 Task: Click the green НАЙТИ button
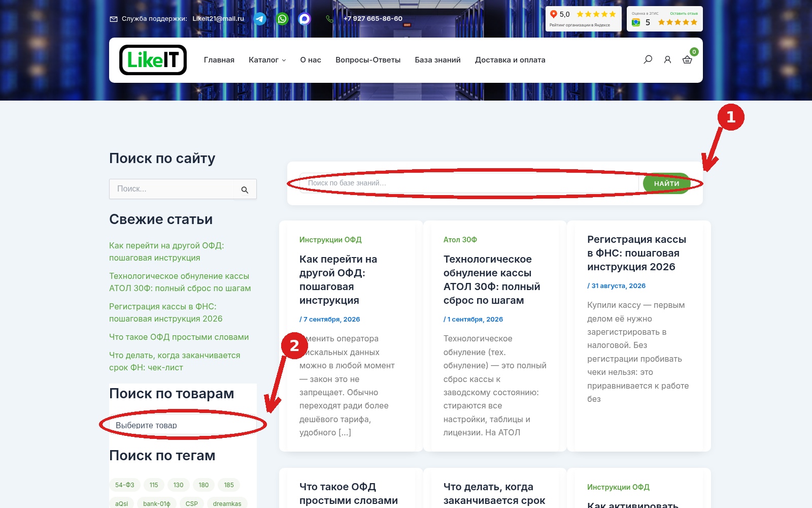[x=666, y=183]
